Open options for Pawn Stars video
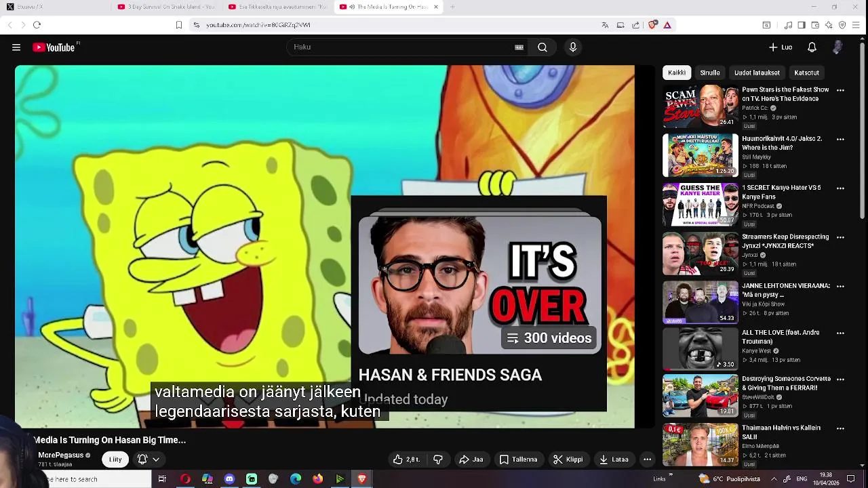 (840, 90)
